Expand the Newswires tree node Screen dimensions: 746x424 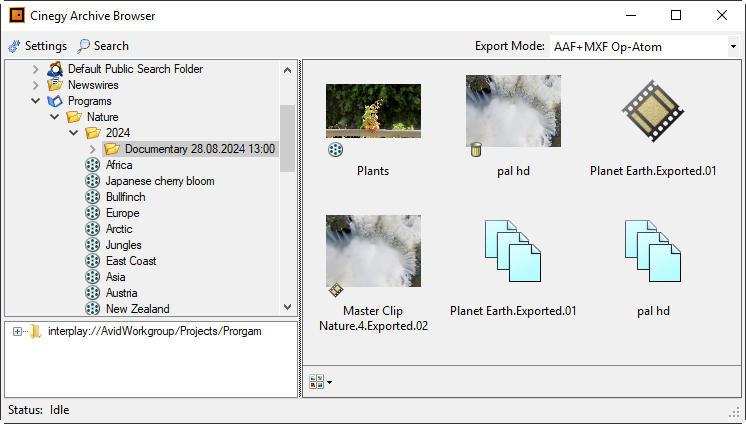coord(36,85)
